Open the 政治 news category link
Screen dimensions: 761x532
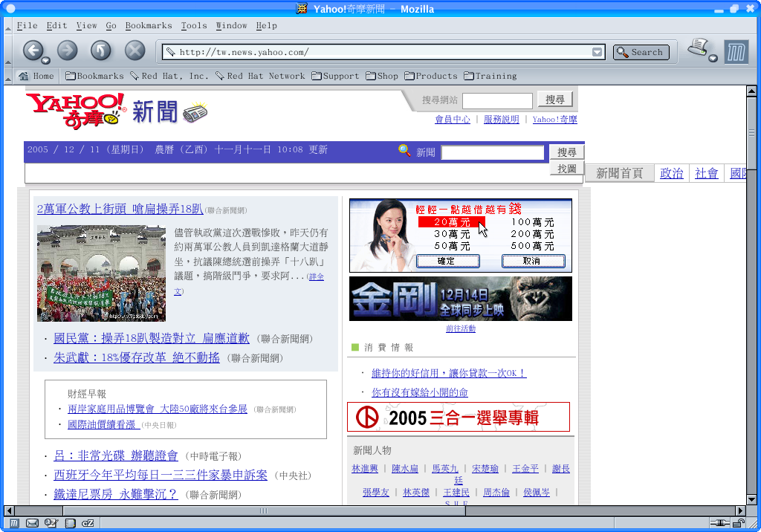[671, 173]
